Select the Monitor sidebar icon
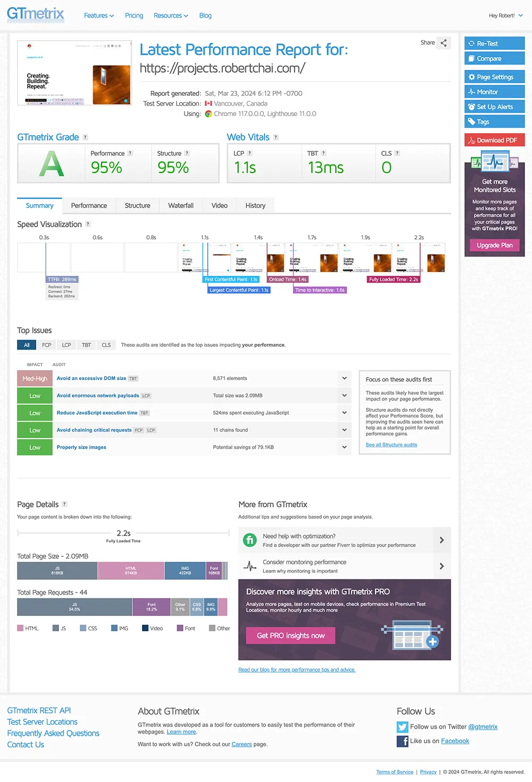 [471, 92]
